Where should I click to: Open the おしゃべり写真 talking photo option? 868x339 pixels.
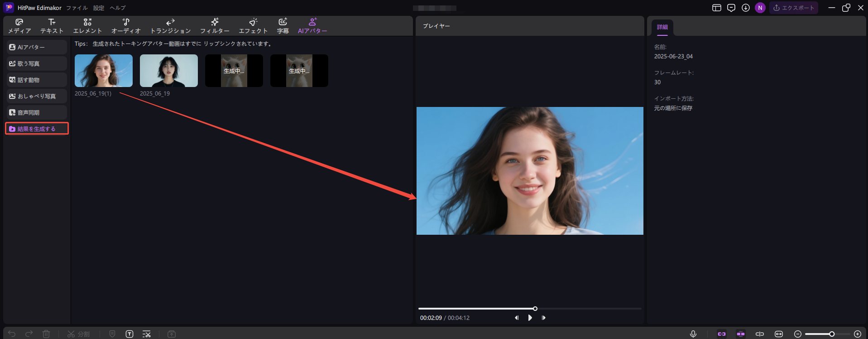(x=36, y=96)
